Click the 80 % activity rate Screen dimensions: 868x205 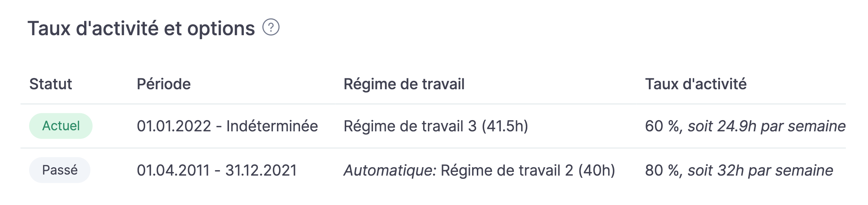pos(662,170)
